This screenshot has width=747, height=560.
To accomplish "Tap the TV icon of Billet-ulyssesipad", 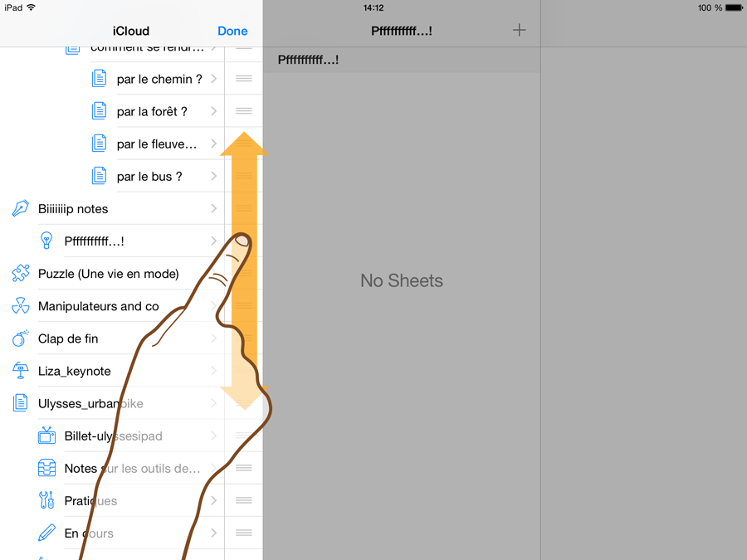I will click(46, 436).
